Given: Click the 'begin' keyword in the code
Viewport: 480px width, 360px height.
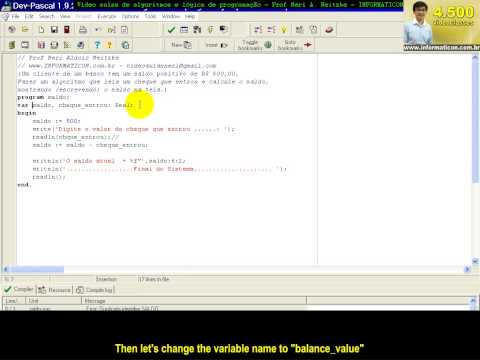Looking at the screenshot, I should pos(27,113).
